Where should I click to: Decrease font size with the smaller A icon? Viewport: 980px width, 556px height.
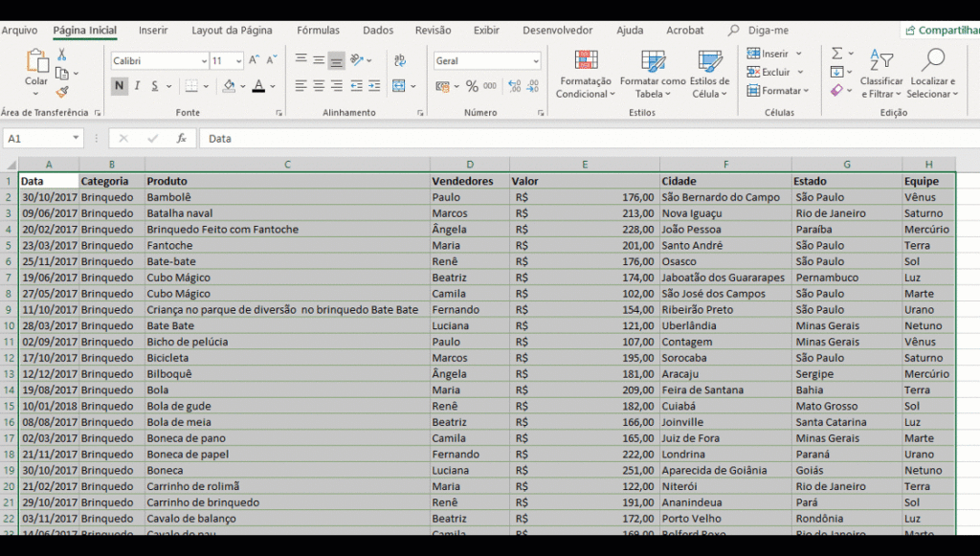click(271, 60)
